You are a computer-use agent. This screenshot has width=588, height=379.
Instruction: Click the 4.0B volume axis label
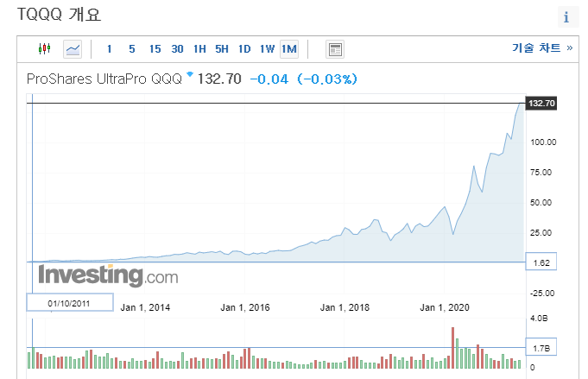click(539, 319)
